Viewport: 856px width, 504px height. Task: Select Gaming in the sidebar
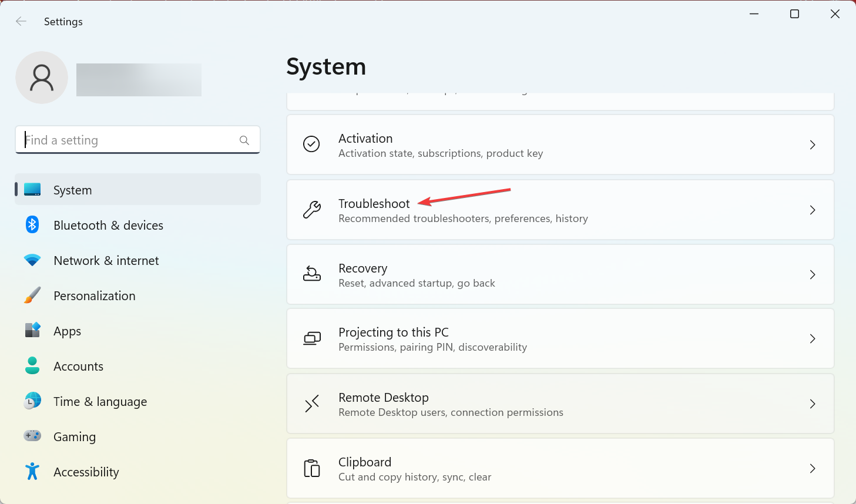tap(137, 436)
